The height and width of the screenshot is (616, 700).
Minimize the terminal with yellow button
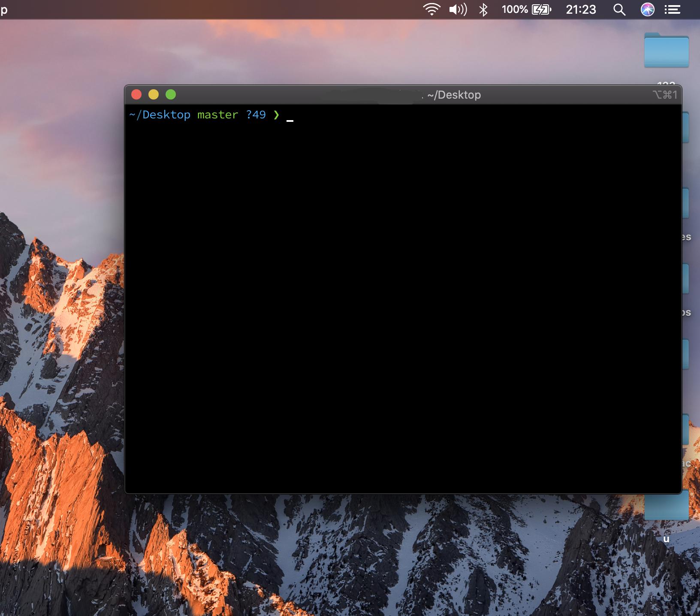coord(154,94)
